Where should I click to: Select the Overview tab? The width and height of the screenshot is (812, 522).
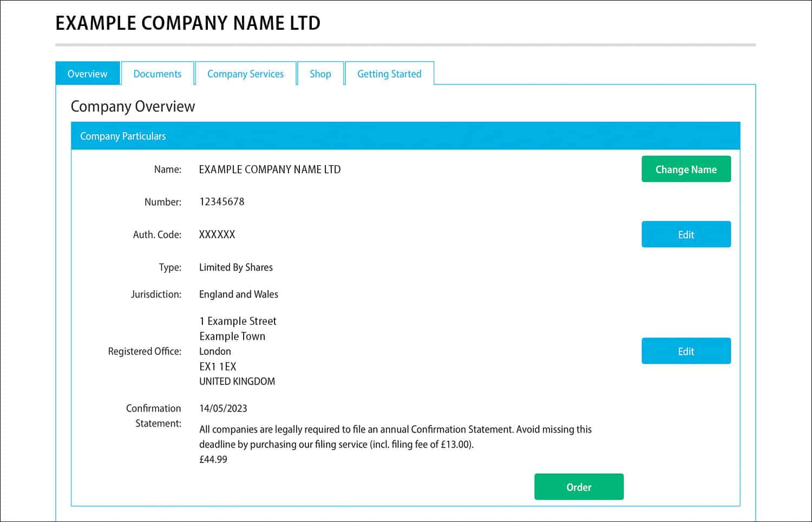click(x=87, y=74)
